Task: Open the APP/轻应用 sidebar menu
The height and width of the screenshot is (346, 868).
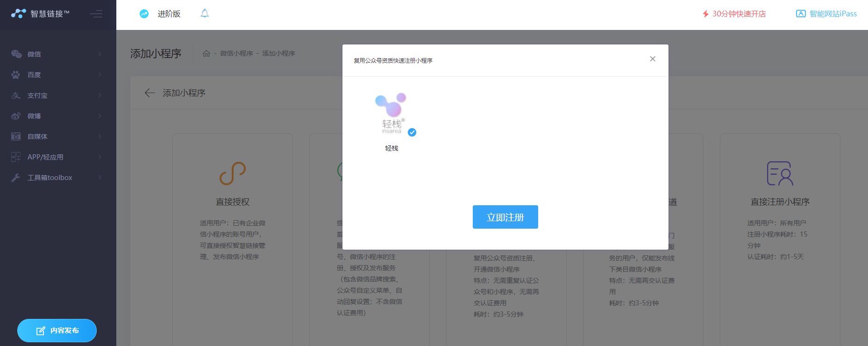Action: pos(58,157)
